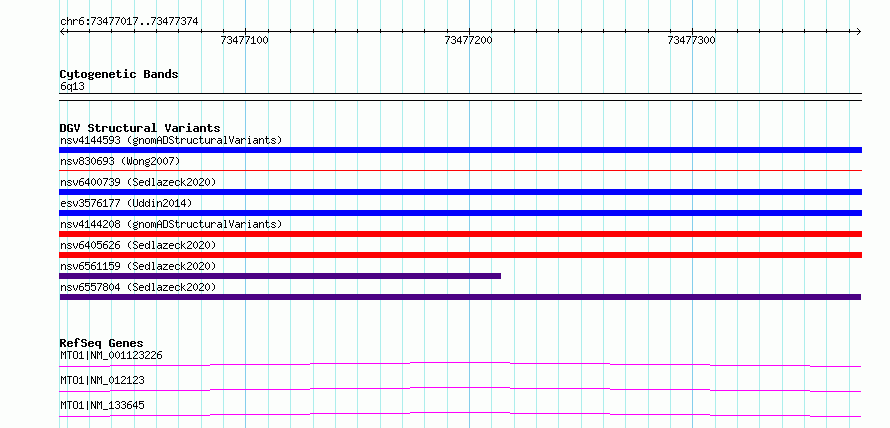This screenshot has width=890, height=428.
Task: Click the left arrow of the ruler
Action: (x=62, y=31)
